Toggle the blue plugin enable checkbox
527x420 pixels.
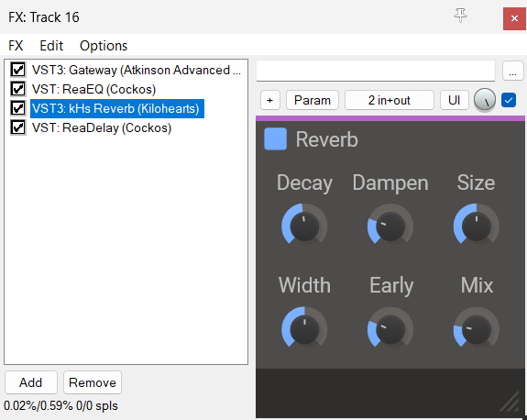coord(509,100)
